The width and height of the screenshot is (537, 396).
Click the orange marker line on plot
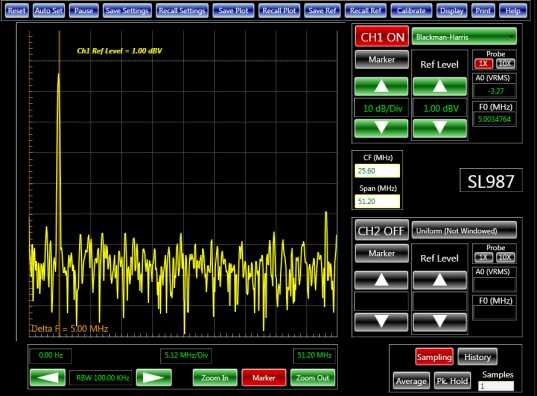[x=60, y=183]
